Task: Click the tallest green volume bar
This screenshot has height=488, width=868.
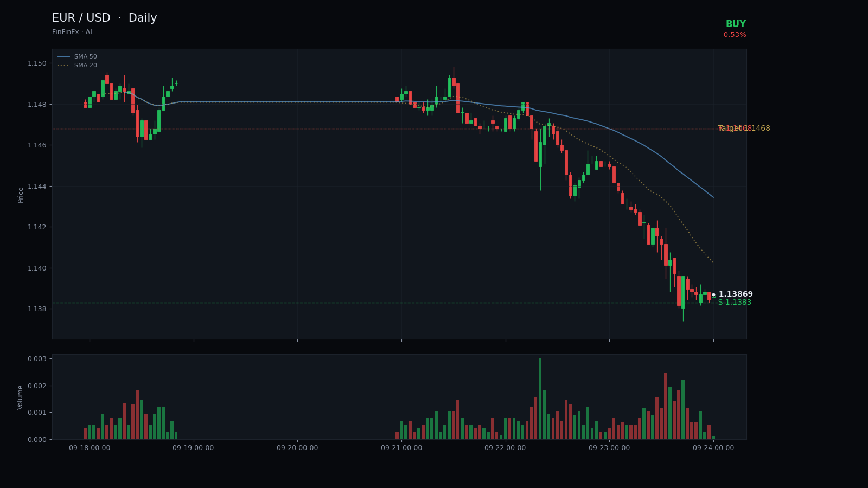Action: (x=540, y=399)
